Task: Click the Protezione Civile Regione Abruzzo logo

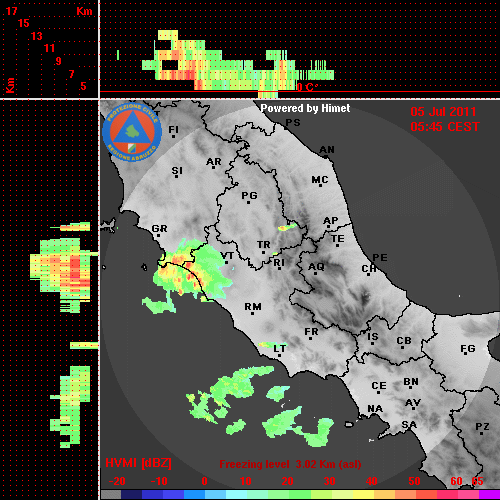Action: coord(132,132)
